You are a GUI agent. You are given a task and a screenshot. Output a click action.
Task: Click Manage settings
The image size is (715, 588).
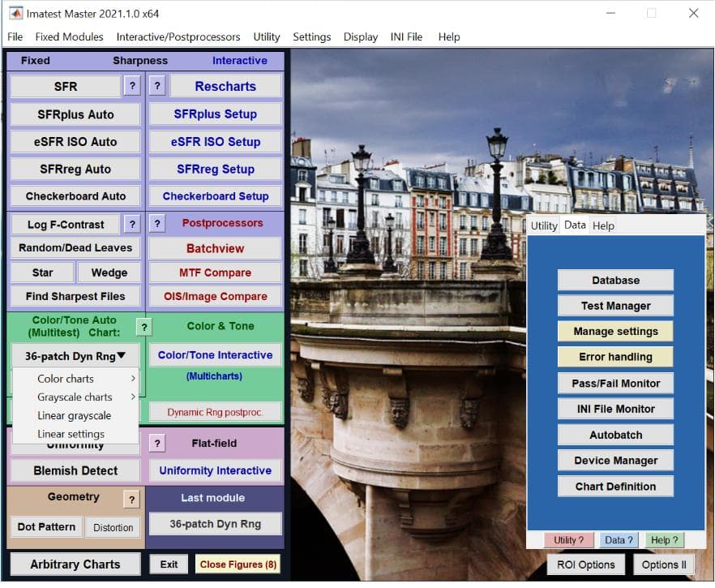[x=615, y=331]
